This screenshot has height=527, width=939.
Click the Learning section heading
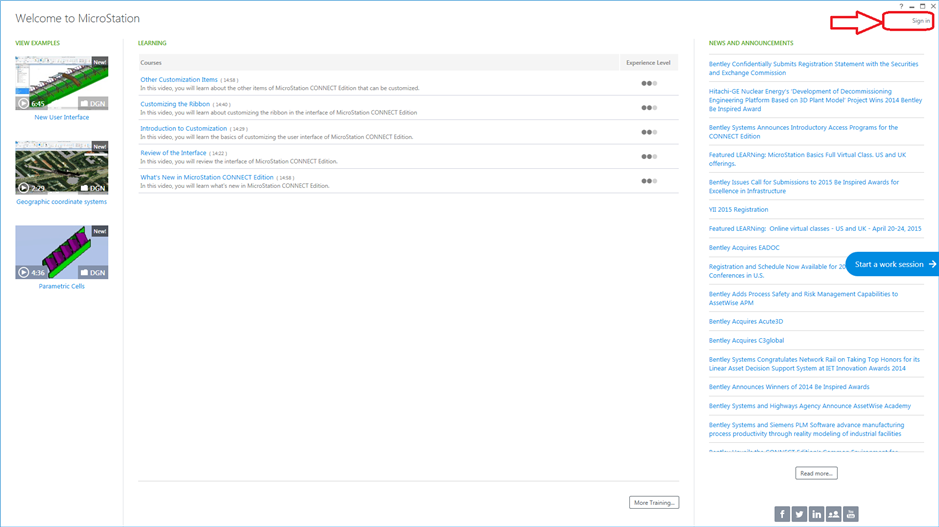pos(152,43)
